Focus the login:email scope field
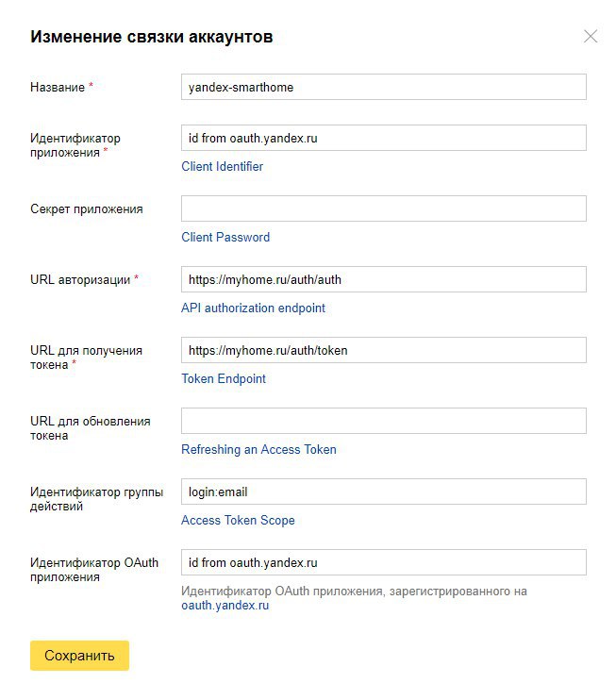This screenshot has height=700, width=616. 383,492
